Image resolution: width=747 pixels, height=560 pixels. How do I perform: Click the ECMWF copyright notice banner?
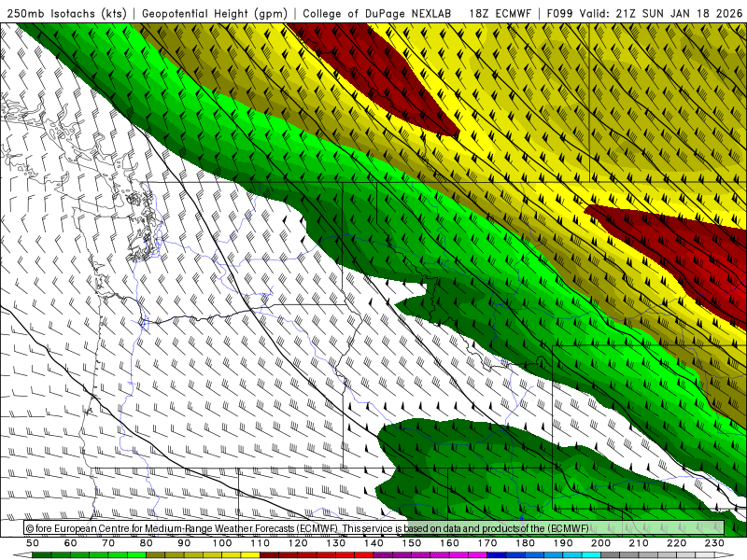coord(374,528)
